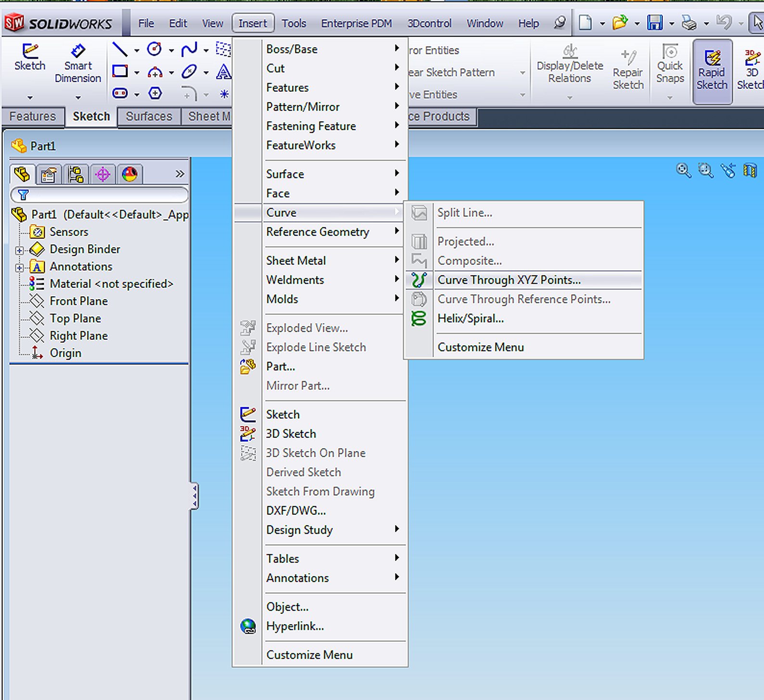Select the Circle sketch tool
The image size is (764, 700).
[154, 49]
